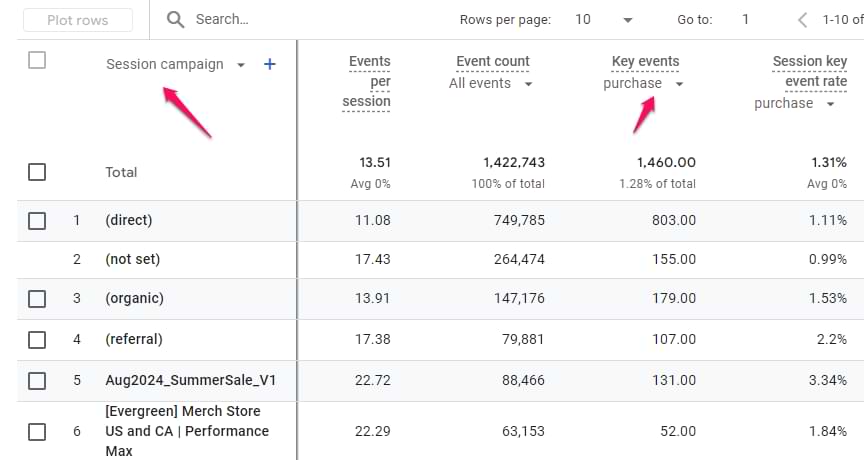This screenshot has width=864, height=460.
Task: Expand Key events purchase dropdown
Action: [679, 84]
